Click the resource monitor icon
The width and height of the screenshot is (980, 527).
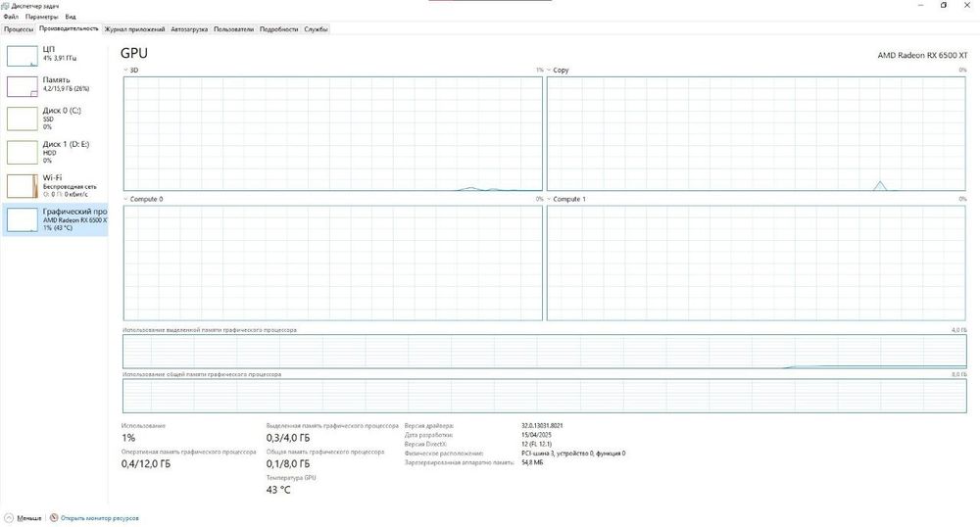coord(54,517)
